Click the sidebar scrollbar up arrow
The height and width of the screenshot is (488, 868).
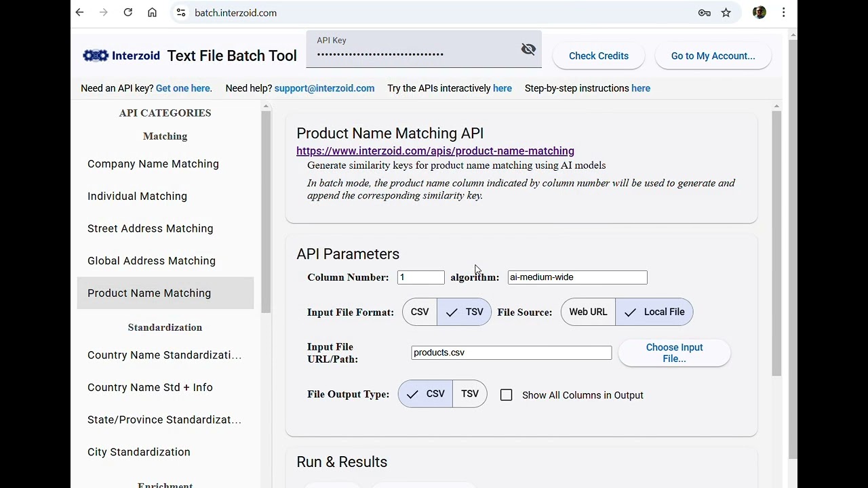pos(266,106)
